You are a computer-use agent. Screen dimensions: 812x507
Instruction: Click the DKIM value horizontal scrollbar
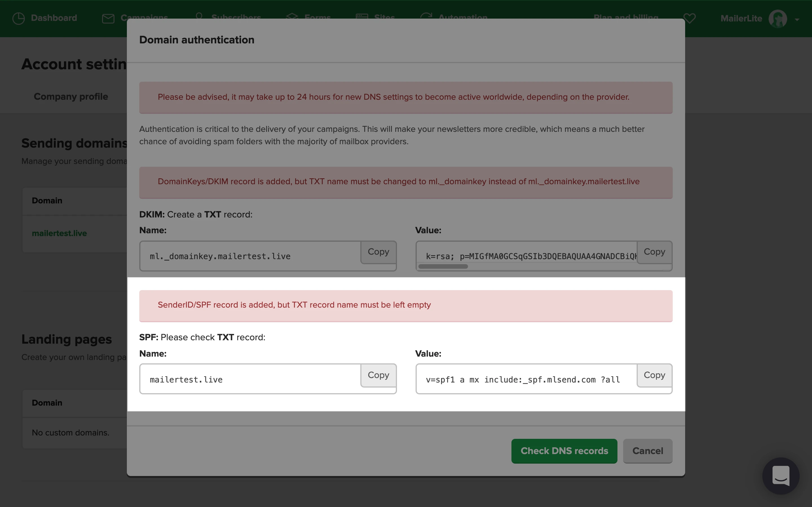coord(443,266)
